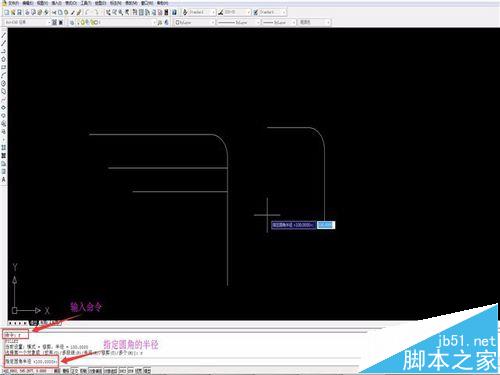Select the Multiline Text tool
The image size is (500, 375).
tap(4, 179)
